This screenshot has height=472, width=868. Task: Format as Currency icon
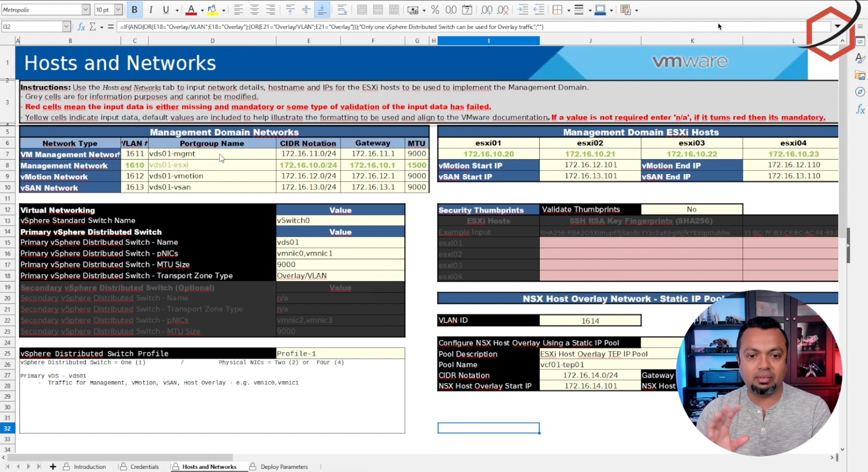(x=412, y=10)
